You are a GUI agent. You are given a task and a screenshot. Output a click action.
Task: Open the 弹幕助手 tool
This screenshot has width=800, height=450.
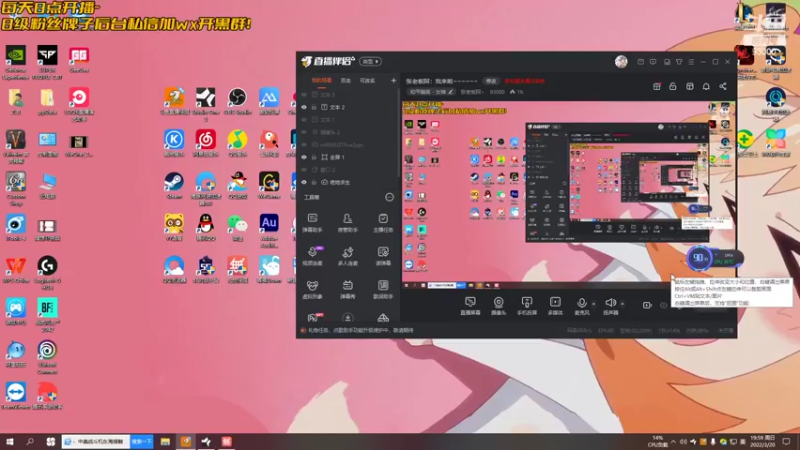pyautogui.click(x=312, y=223)
